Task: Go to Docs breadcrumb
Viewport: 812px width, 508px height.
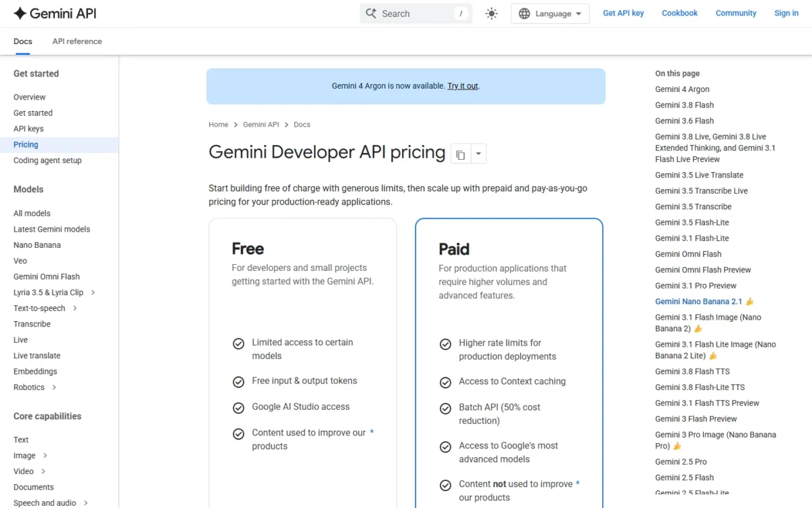Action: tap(302, 125)
